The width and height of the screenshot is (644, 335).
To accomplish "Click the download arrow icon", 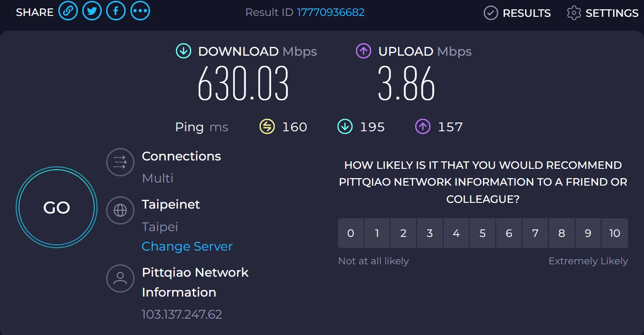I will tap(183, 51).
